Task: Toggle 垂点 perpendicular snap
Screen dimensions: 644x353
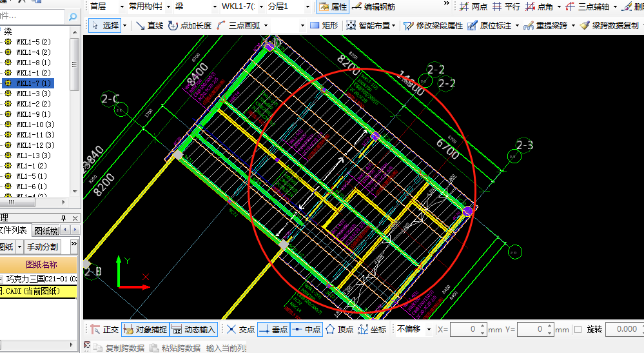Action: tap(273, 330)
